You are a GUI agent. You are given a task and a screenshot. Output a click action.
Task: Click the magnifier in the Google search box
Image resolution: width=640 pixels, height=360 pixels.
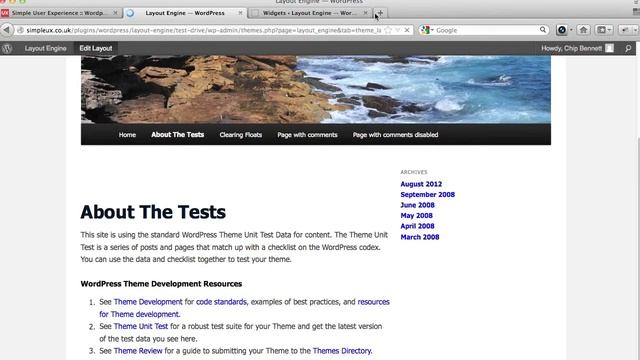543,30
